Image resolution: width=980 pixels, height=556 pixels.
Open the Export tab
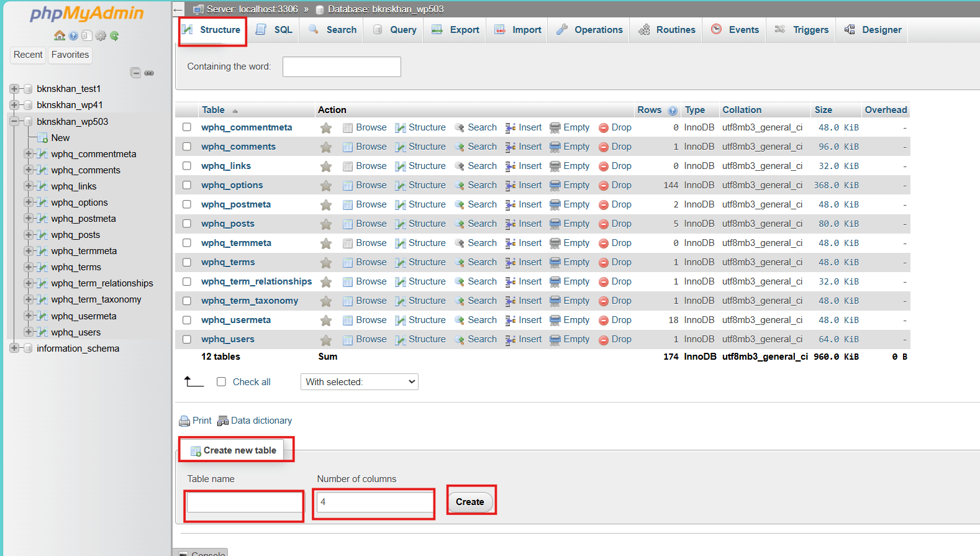[x=456, y=30]
